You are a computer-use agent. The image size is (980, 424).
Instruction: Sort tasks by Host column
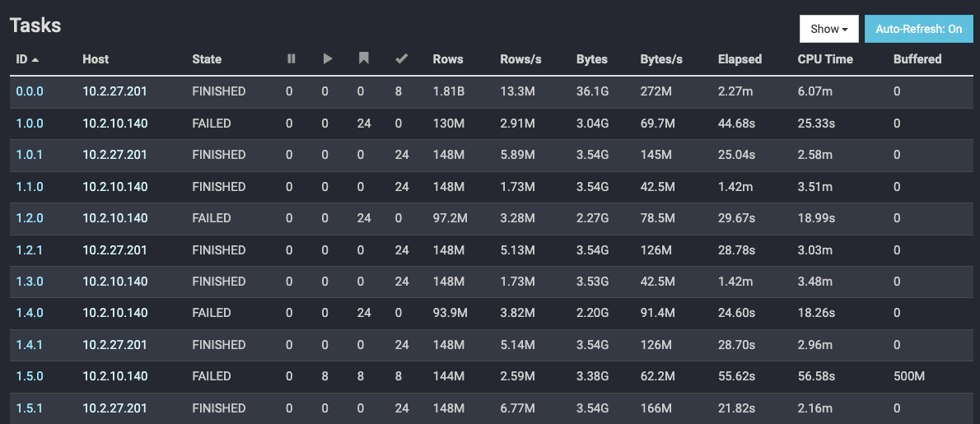point(96,59)
